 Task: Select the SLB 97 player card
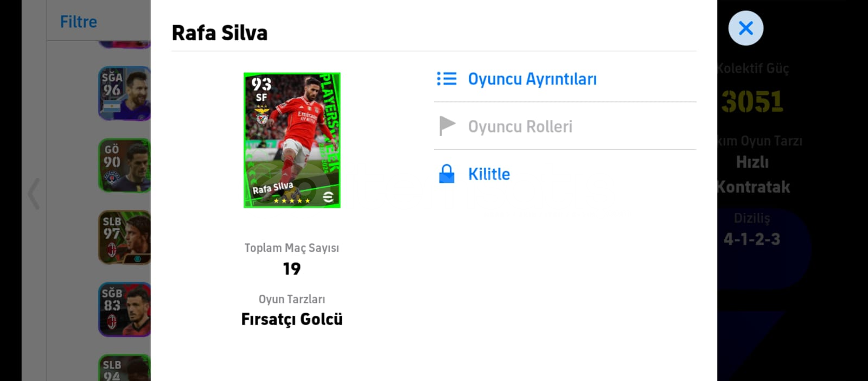(124, 237)
